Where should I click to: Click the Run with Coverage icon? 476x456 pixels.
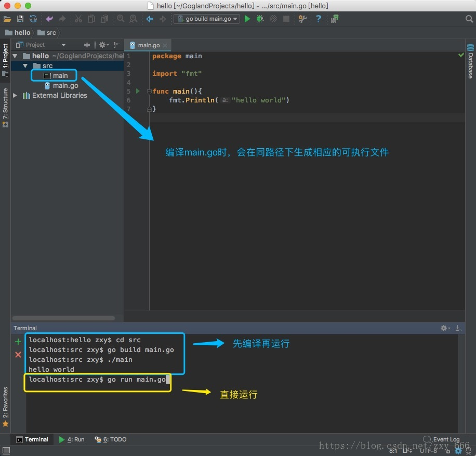[273, 19]
